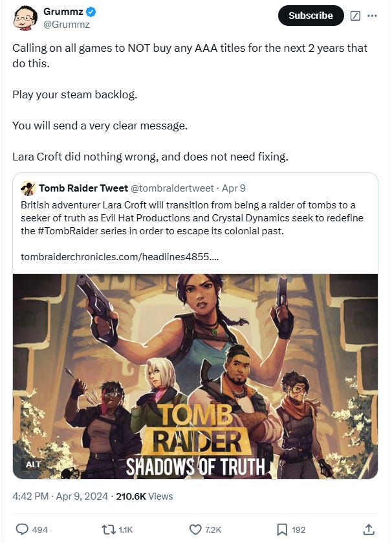Open the three-dot more options menu

click(372, 16)
